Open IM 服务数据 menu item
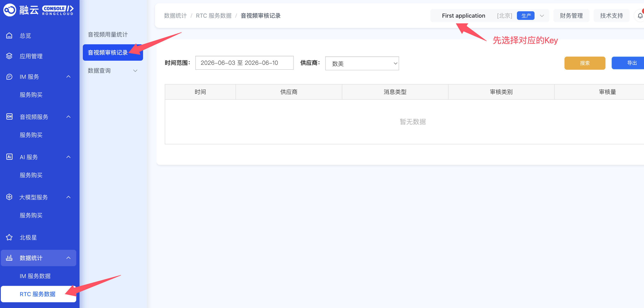Image resolution: width=644 pixels, height=308 pixels. pyautogui.click(x=35, y=276)
